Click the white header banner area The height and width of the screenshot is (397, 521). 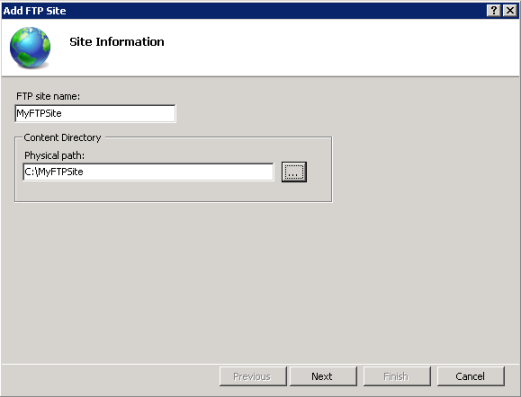[333, 47]
